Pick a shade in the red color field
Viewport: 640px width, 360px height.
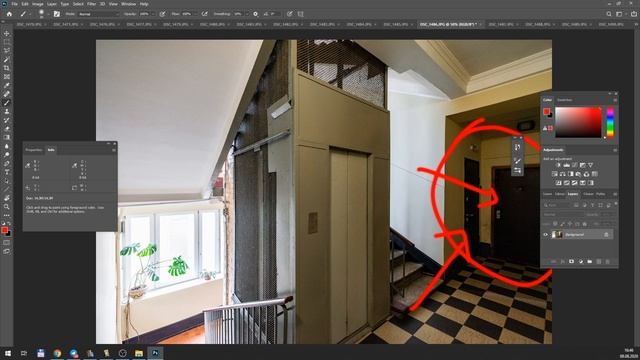[x=578, y=122]
